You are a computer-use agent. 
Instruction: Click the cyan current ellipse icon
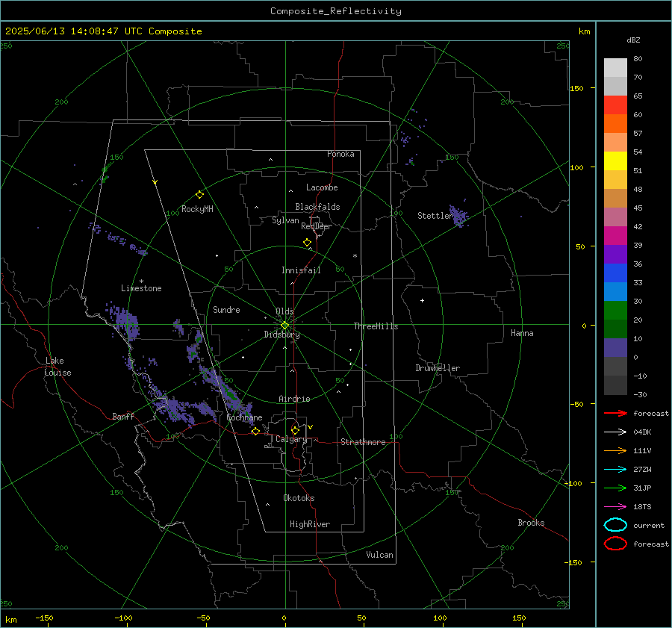point(615,525)
